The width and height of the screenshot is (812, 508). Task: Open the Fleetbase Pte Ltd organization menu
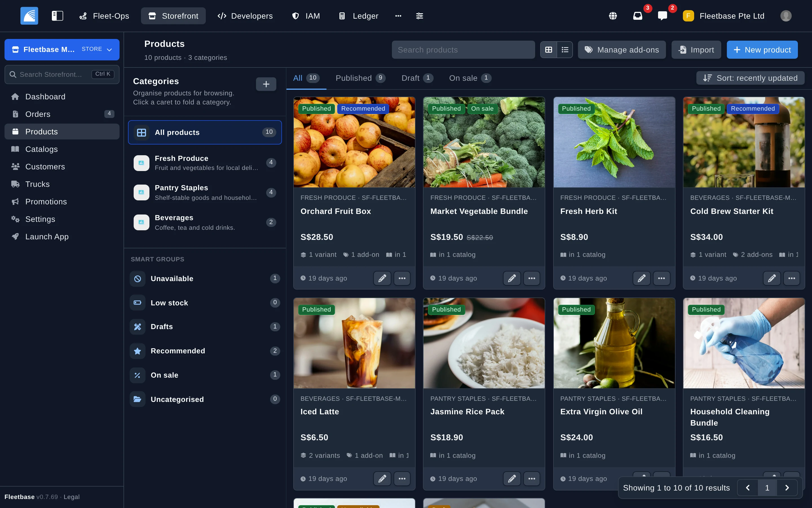(x=724, y=16)
